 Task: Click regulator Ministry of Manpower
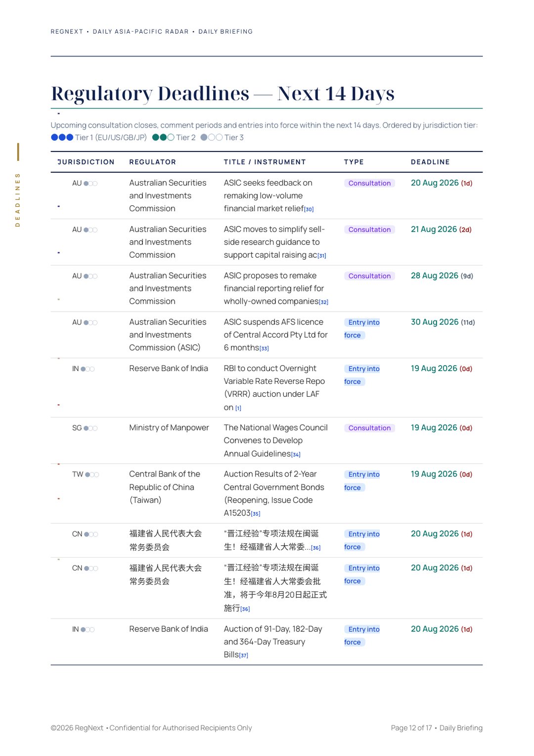[x=169, y=428]
